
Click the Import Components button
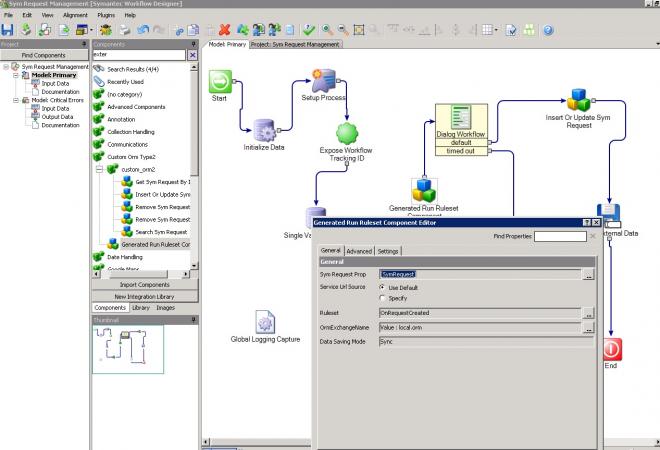145,285
